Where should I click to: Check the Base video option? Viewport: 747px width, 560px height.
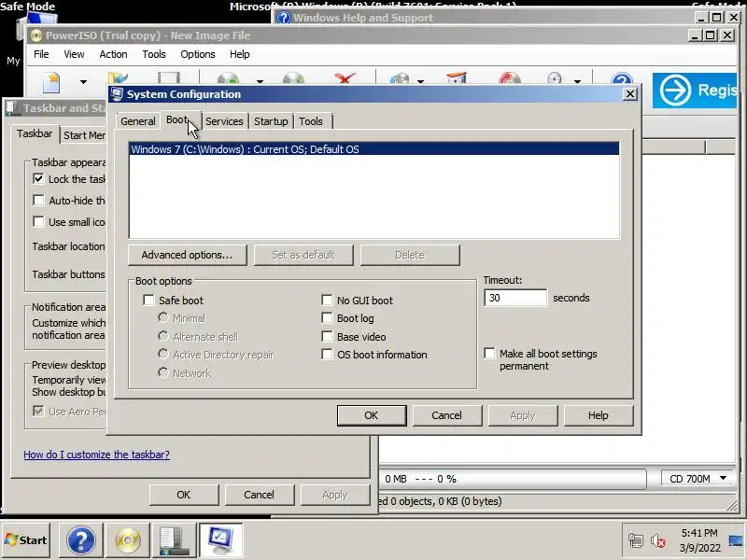327,337
